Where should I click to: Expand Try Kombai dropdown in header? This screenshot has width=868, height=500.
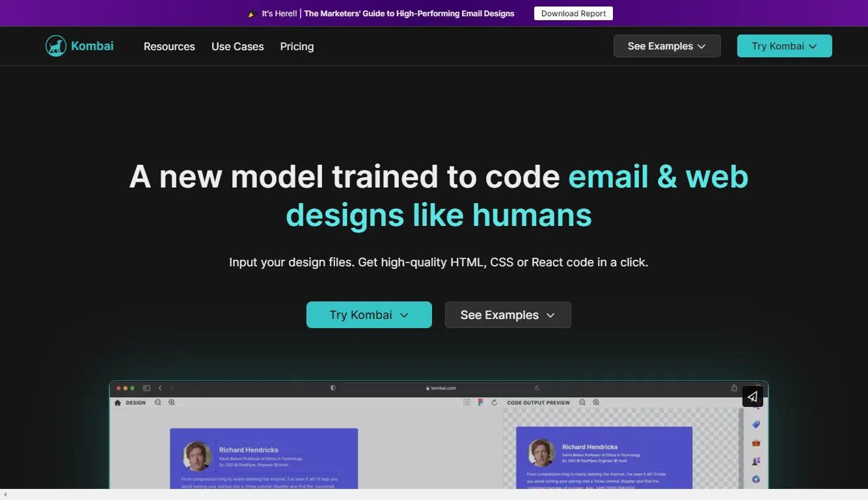(784, 46)
